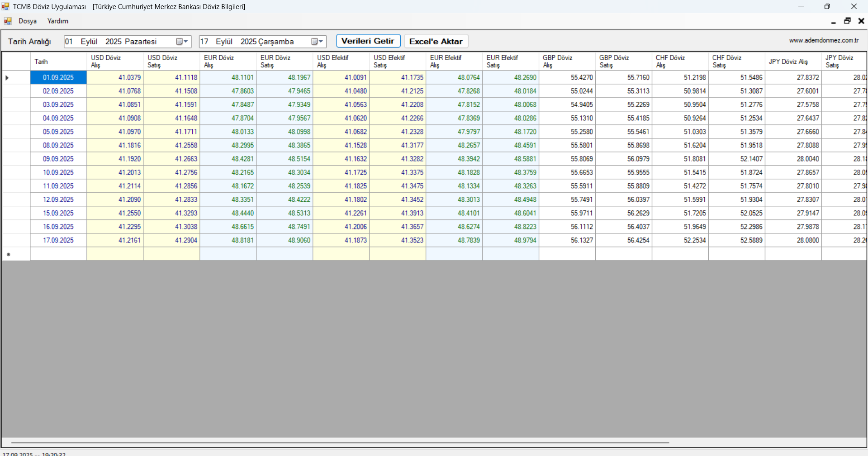The image size is (868, 456).
Task: Click Tarih Aralığı label
Action: point(29,42)
